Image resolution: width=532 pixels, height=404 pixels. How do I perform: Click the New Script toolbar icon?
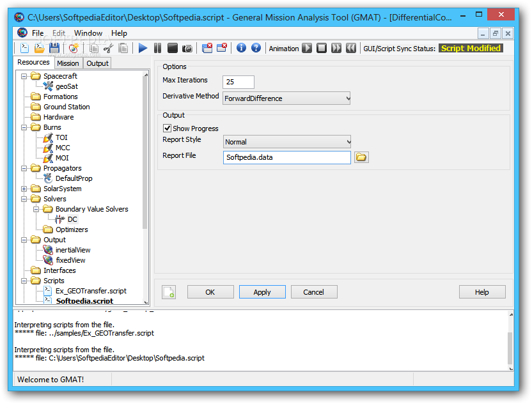[x=24, y=48]
